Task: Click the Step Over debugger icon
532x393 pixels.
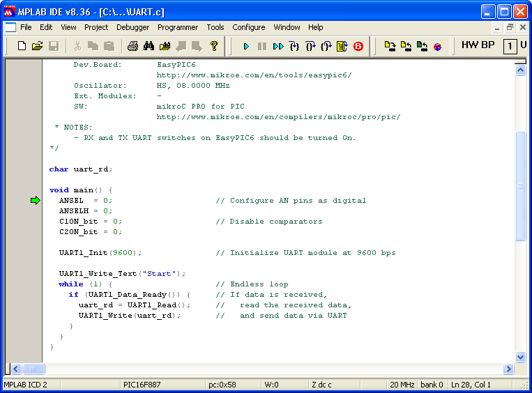Action: 310,46
